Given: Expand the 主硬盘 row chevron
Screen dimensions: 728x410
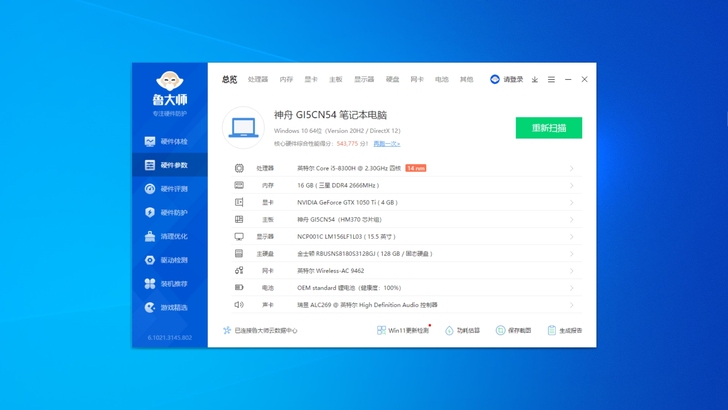Looking at the screenshot, I should click(x=572, y=254).
